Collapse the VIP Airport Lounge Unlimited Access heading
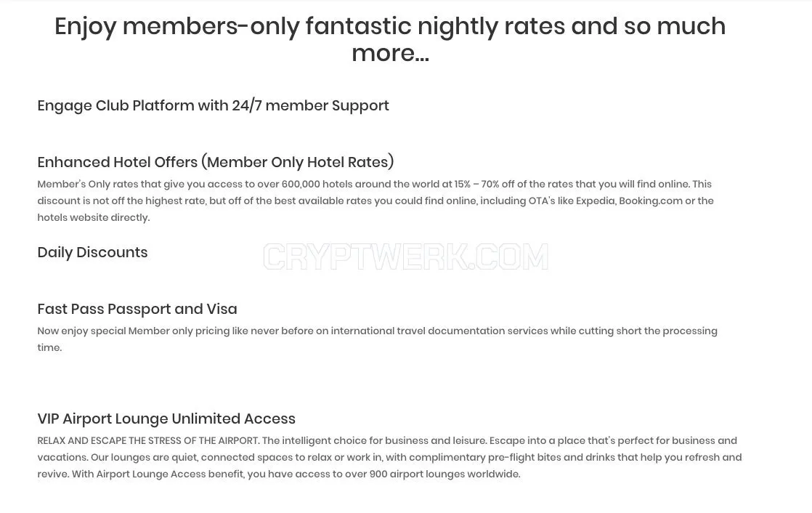 166,419
